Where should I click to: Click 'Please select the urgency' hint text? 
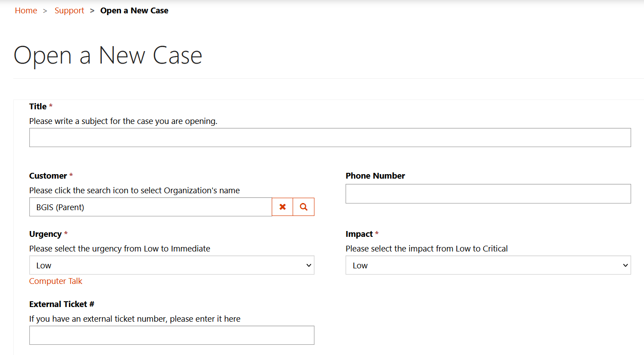120,249
